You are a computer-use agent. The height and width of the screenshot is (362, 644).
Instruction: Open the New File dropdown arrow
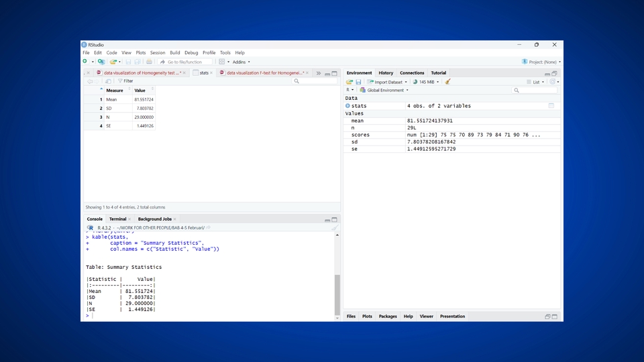[x=93, y=62]
